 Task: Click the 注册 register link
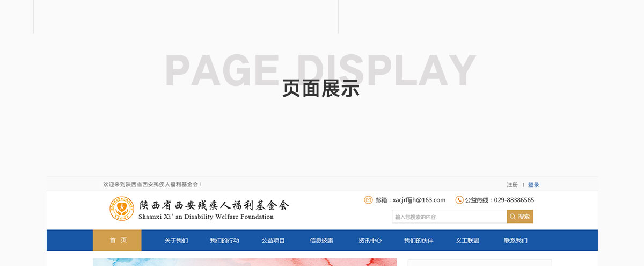(513, 185)
